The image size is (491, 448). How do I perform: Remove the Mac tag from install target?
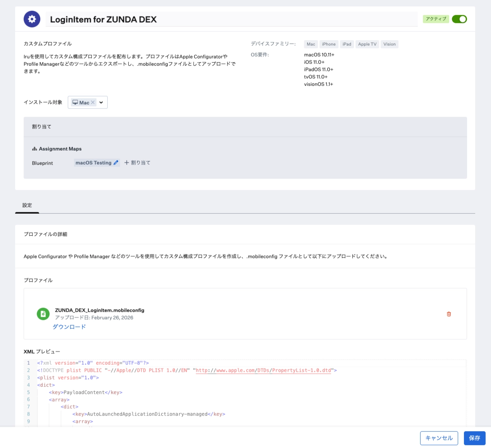click(93, 103)
